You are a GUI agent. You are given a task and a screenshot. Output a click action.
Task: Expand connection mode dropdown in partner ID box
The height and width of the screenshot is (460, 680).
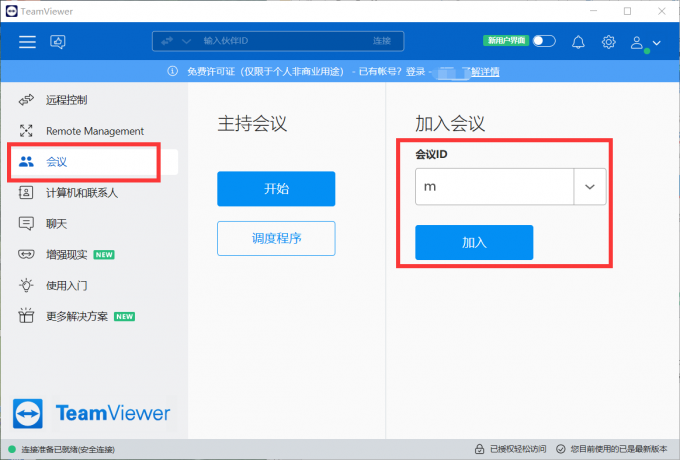tap(186, 41)
